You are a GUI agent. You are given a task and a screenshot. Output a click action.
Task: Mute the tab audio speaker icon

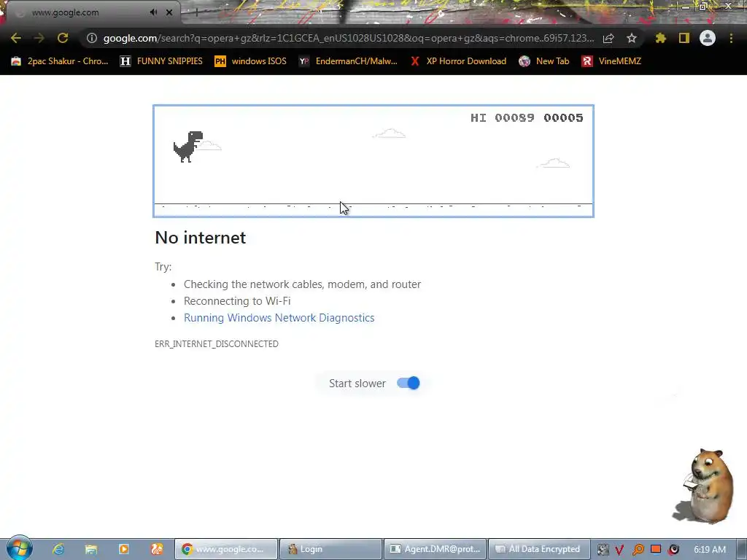[153, 12]
